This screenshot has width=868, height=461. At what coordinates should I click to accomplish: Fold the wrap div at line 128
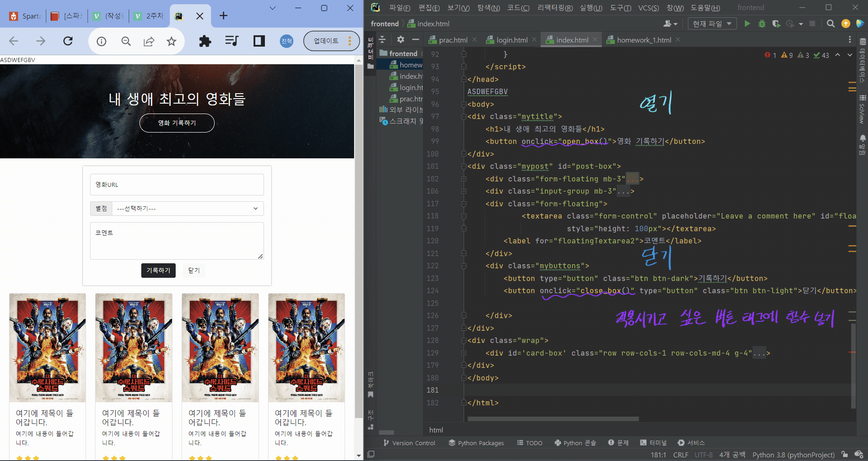click(x=464, y=341)
